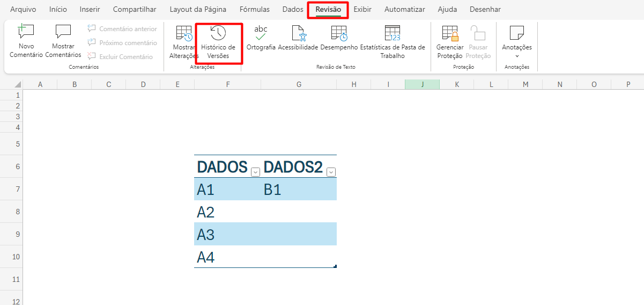
Task: Select cell containing B1
Action: [x=299, y=190]
